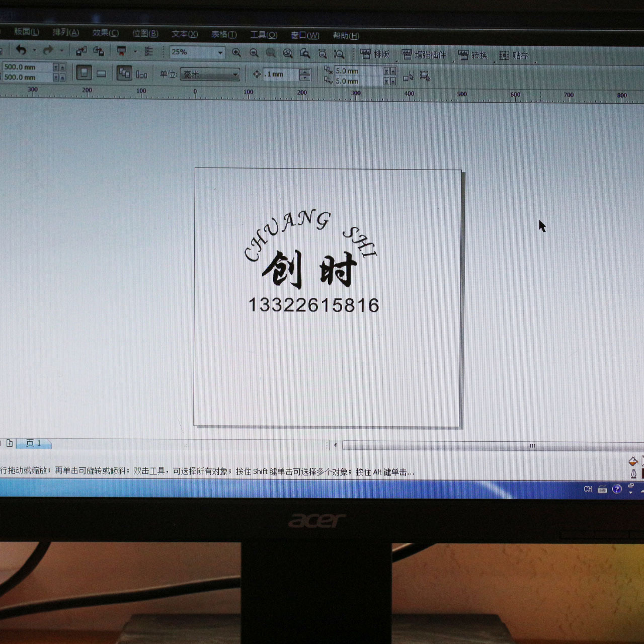Click the Export icon in toolbar
The height and width of the screenshot is (644, 644).
click(x=99, y=51)
